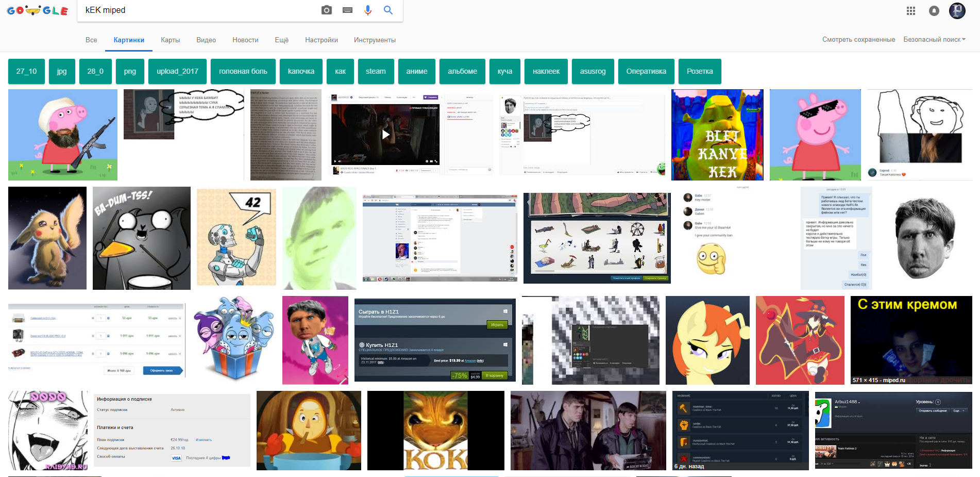Open the yellow character with pot cartoon
The image size is (980, 477).
click(x=309, y=431)
